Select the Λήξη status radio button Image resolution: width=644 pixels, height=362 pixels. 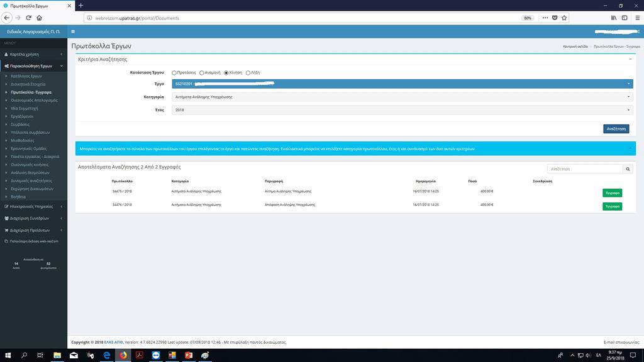tap(248, 73)
